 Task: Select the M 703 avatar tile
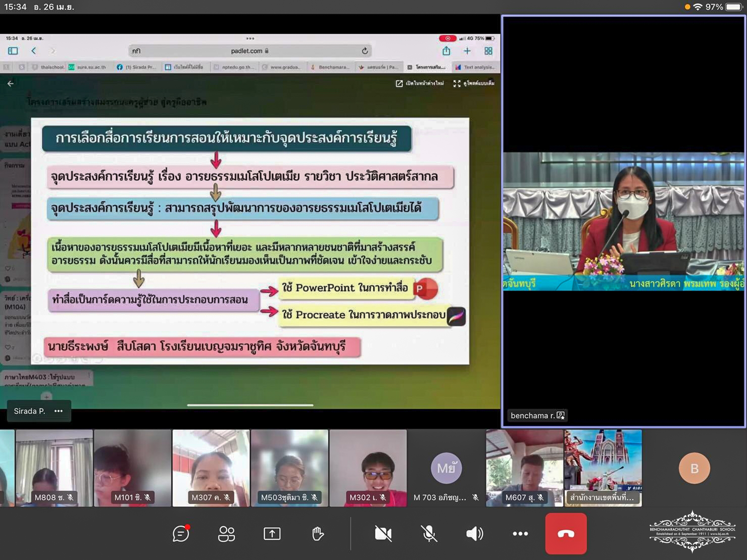pos(446,468)
